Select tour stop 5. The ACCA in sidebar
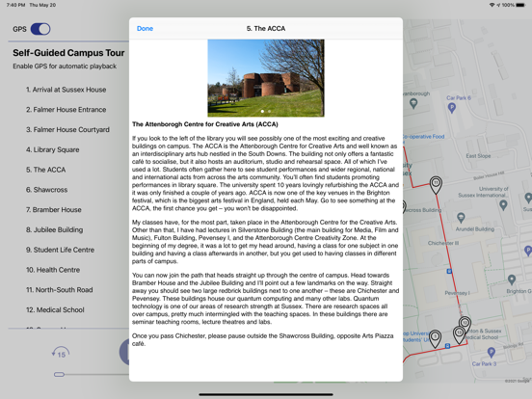 click(46, 170)
